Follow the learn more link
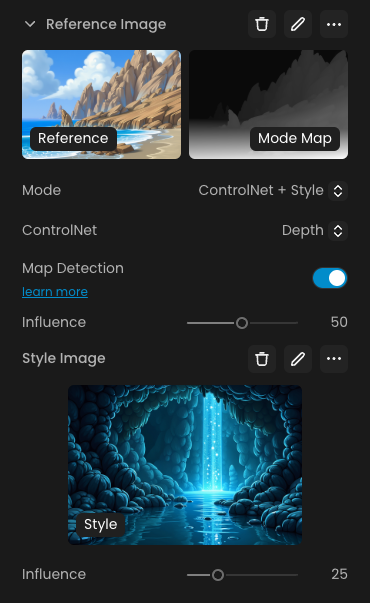 pos(55,292)
